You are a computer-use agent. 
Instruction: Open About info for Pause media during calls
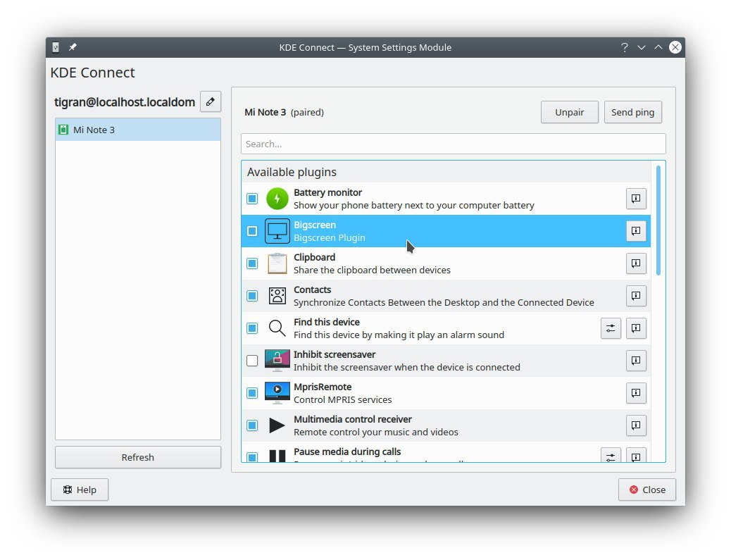pos(636,456)
